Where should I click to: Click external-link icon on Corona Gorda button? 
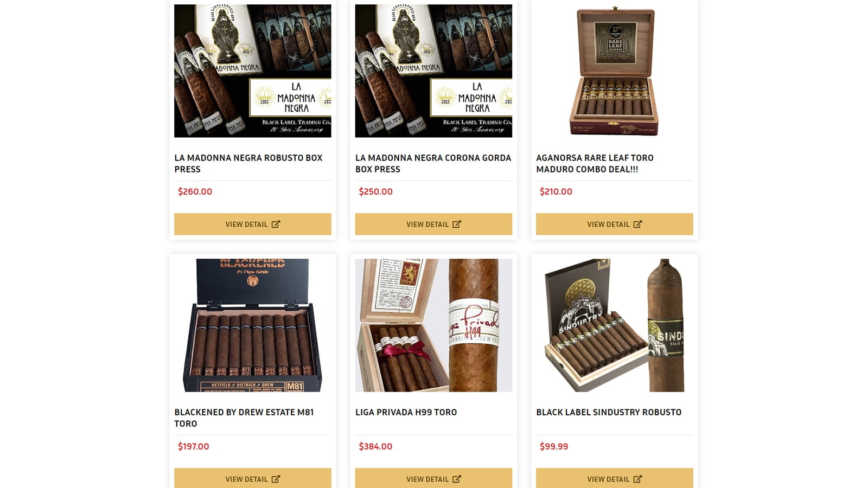pyautogui.click(x=457, y=224)
